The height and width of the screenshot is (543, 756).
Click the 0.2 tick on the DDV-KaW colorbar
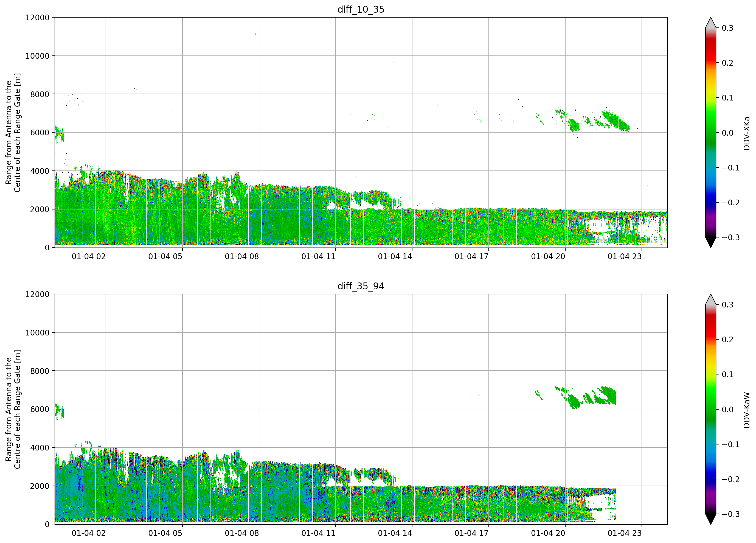click(x=727, y=340)
